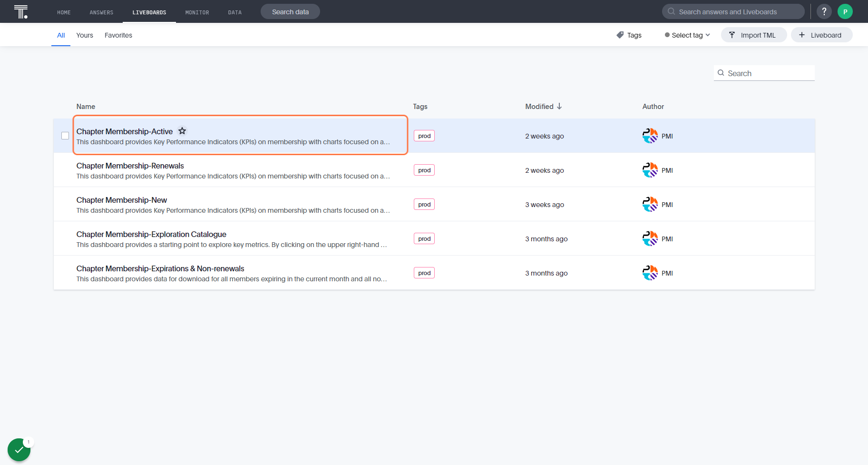Viewport: 868px width, 465px height.
Task: Open the DATA menu
Action: click(x=234, y=12)
